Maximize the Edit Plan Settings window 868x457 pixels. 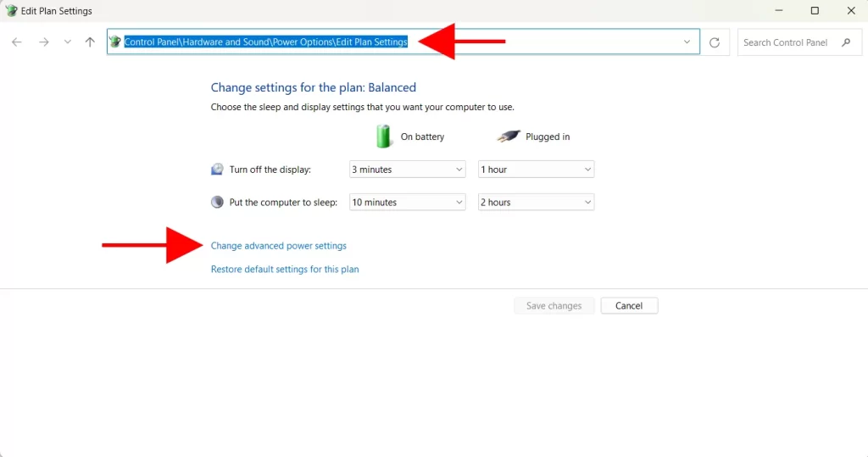click(815, 10)
